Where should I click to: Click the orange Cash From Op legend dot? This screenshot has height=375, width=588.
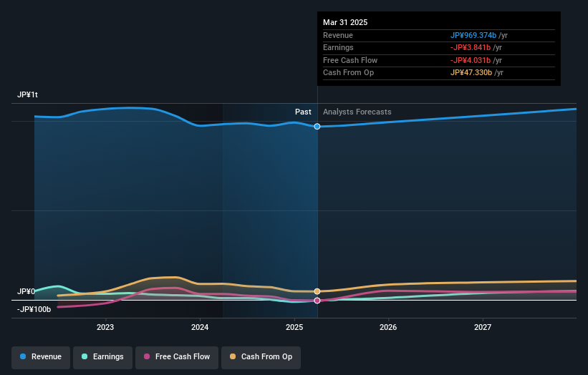(x=233, y=356)
